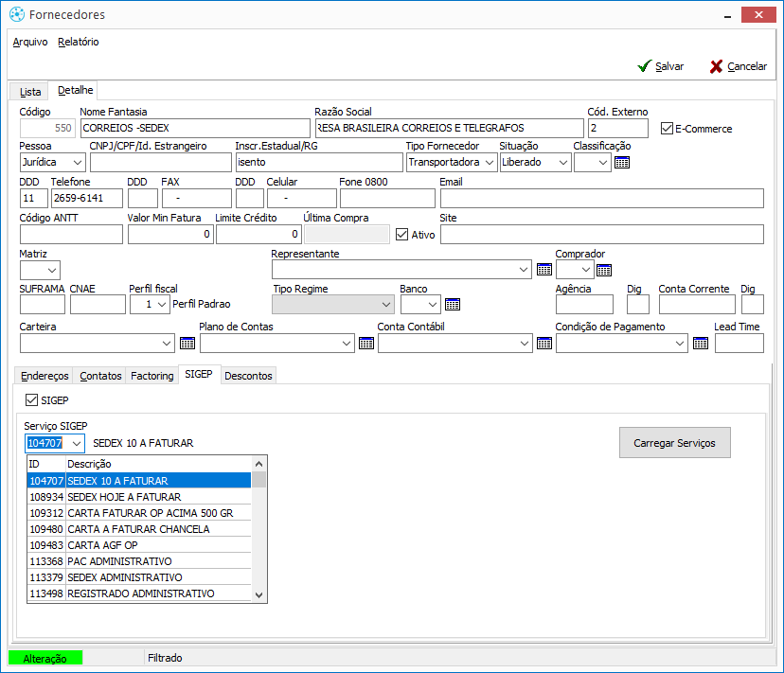This screenshot has width=784, height=673.
Task: Open the Perfil fiscal dropdown
Action: pos(162,305)
